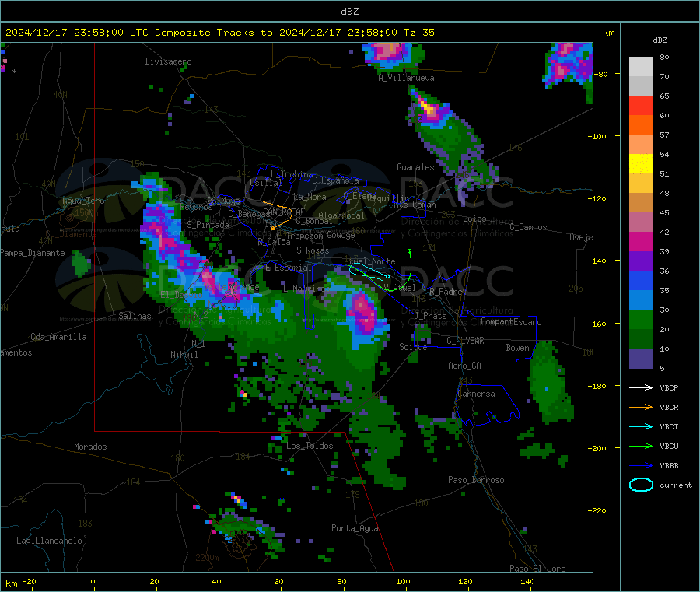Click the orange VBCR arrow icon
The height and width of the screenshot is (592, 700).
(x=641, y=407)
